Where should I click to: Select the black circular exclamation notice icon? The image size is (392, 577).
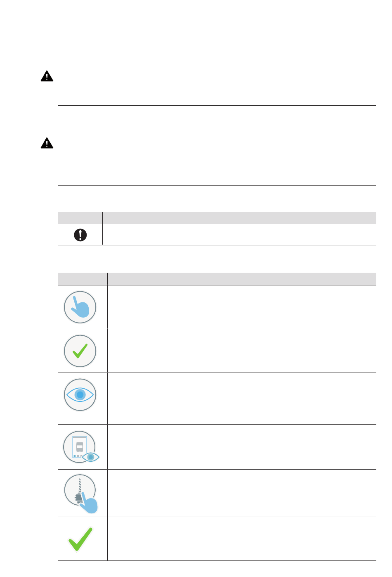[x=80, y=235]
